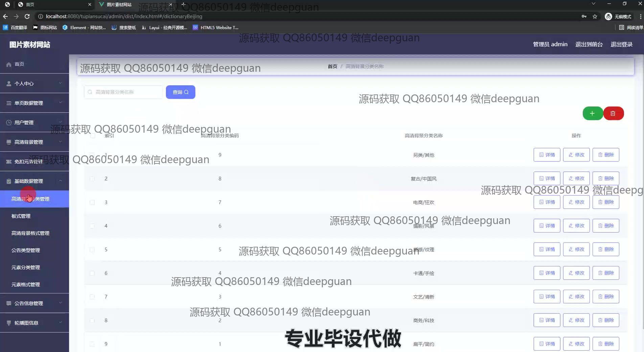Click the clipboard icon for 基础数据管理
The image size is (644, 352).
[9, 181]
